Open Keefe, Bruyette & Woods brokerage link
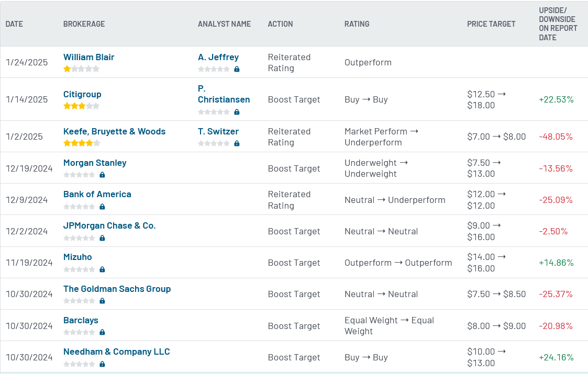This screenshot has height=374, width=588. tap(114, 131)
